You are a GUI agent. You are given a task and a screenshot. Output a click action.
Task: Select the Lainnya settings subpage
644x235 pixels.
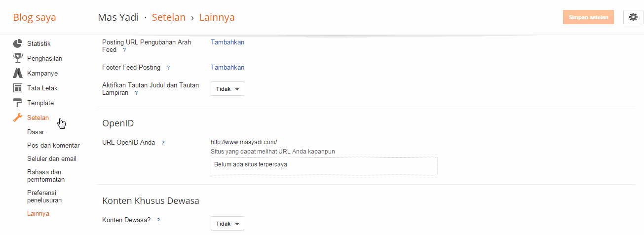pos(38,214)
